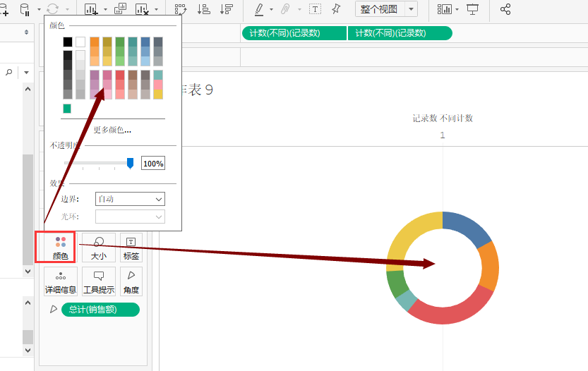Duplicate the current sheet
Screen dimensions: 588x371
(x=120, y=9)
